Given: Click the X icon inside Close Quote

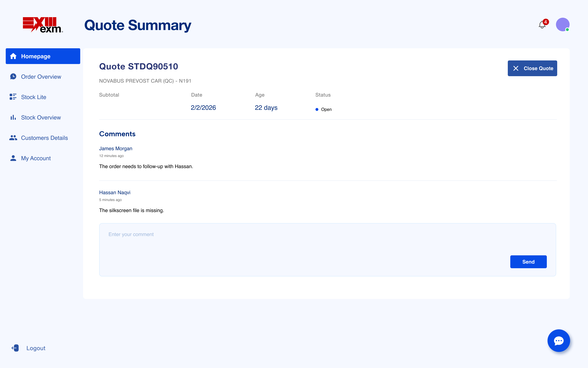Looking at the screenshot, I should click(516, 68).
